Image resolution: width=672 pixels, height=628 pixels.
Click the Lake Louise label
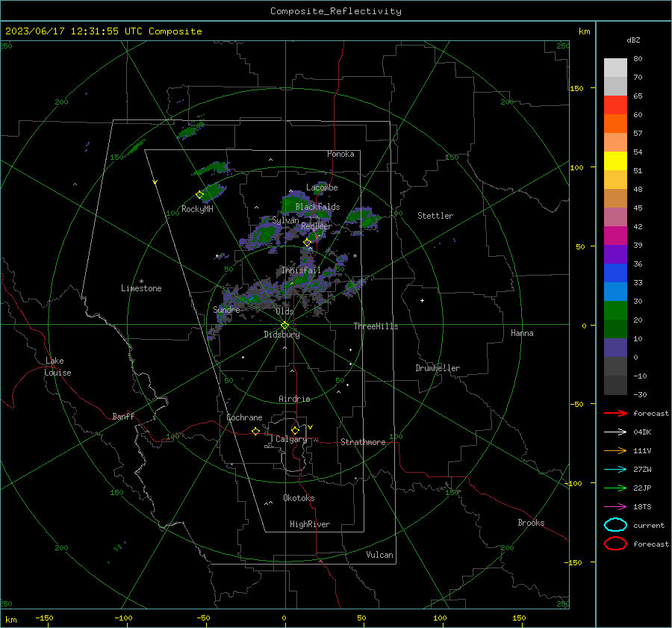click(57, 367)
